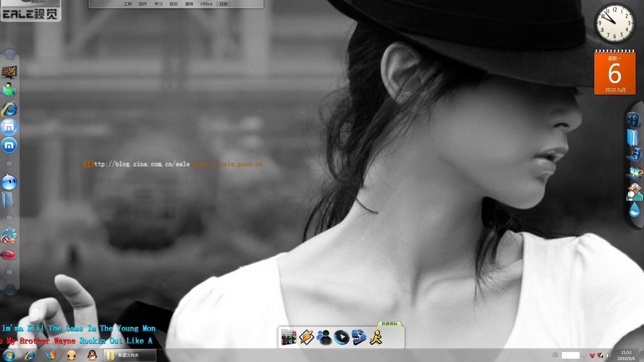Open the colorful MSN butterfly taskbar icon
644x362 pixels.
click(x=51, y=355)
